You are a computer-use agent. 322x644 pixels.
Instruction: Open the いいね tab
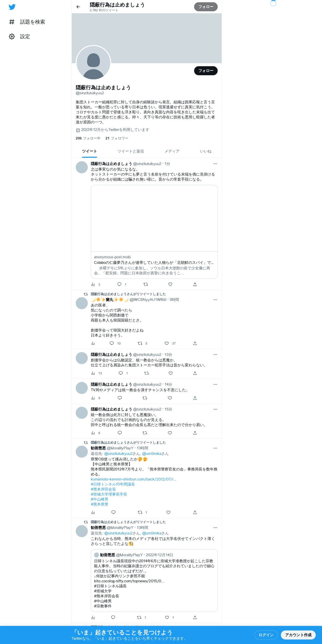coord(206,151)
